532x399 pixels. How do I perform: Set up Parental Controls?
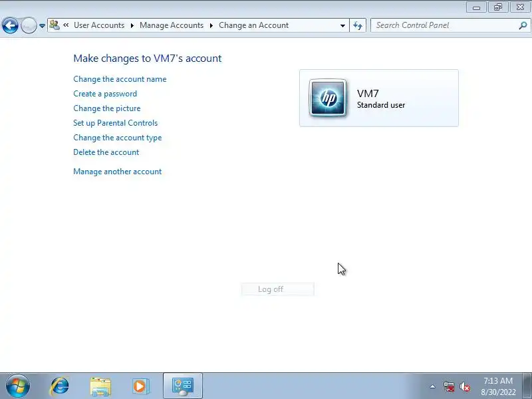coord(115,123)
